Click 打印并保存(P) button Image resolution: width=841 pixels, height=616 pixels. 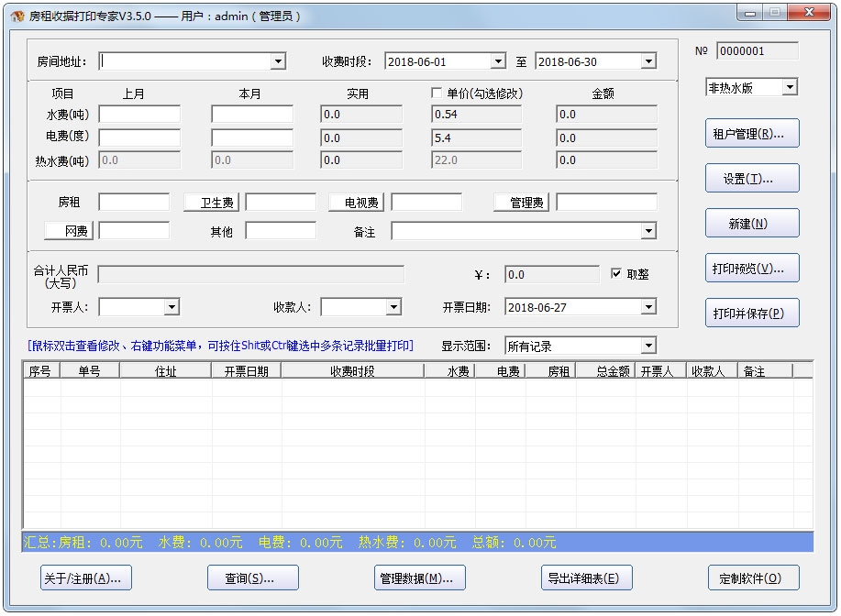click(752, 313)
